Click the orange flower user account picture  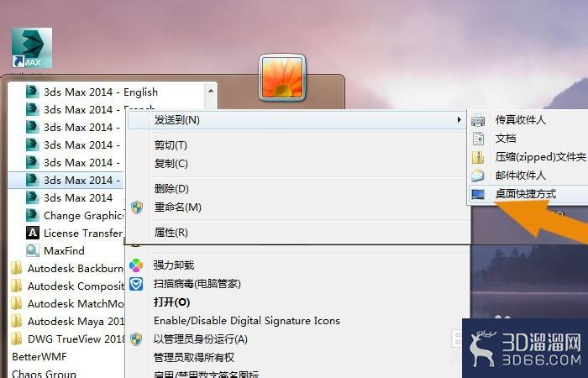[x=282, y=77]
